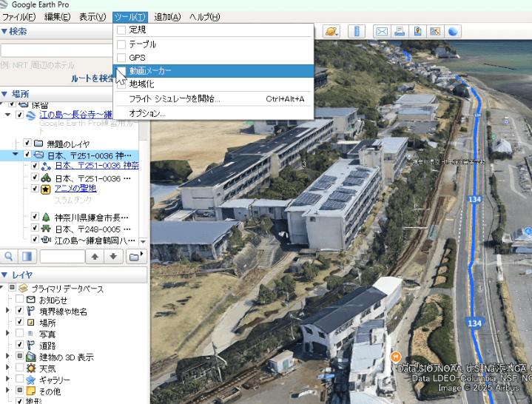Click the print icon in toolbar
The image size is (532, 404).
(x=400, y=31)
